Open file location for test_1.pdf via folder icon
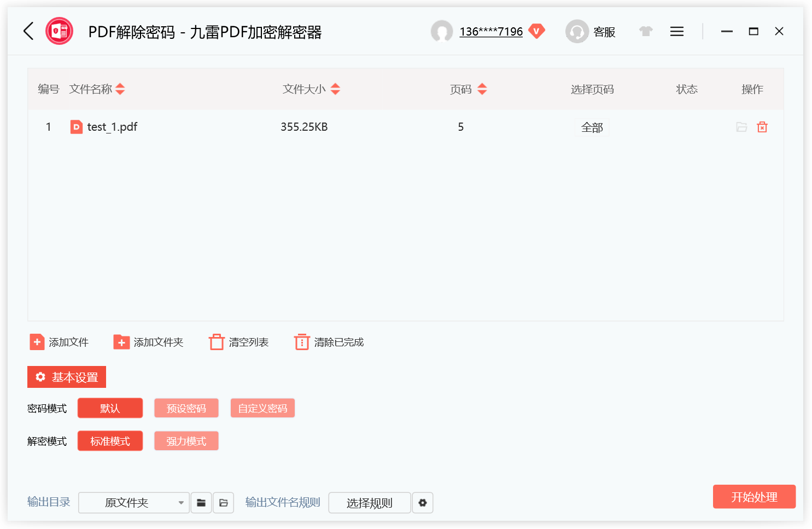Screen dimensions: 812x529 click(x=741, y=126)
